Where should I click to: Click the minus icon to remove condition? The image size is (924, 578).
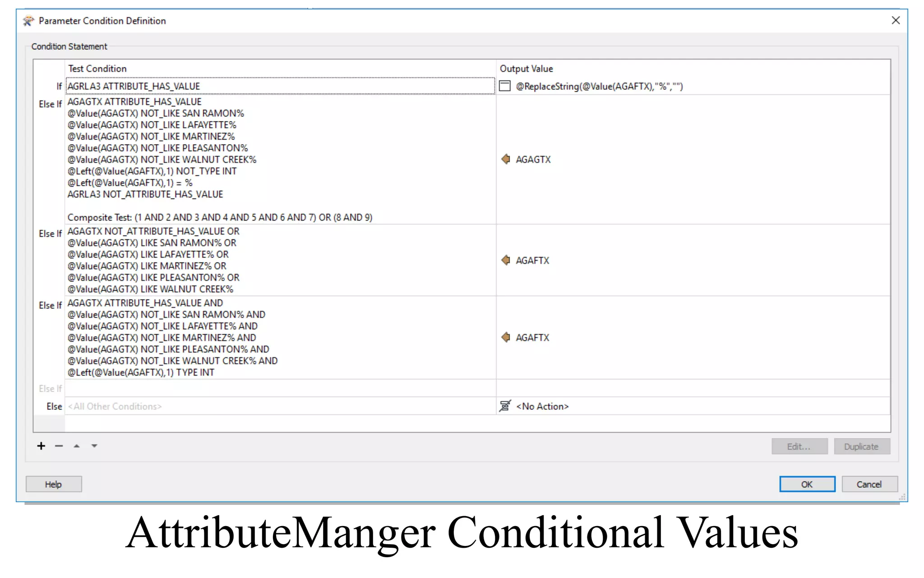(x=59, y=446)
